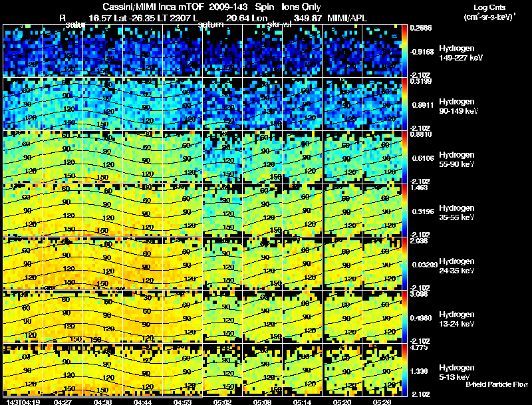Click the MIMI/APL credit text

pyautogui.click(x=347, y=19)
